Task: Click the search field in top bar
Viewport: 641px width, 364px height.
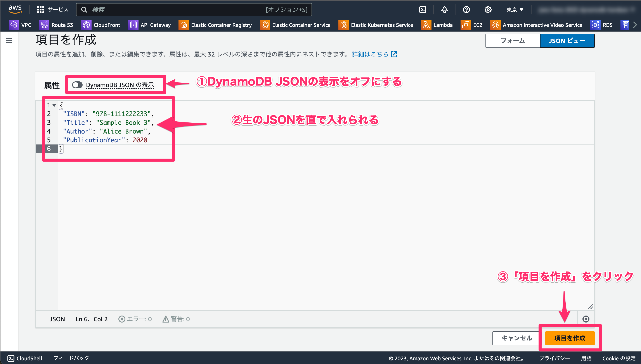Action: [194, 10]
